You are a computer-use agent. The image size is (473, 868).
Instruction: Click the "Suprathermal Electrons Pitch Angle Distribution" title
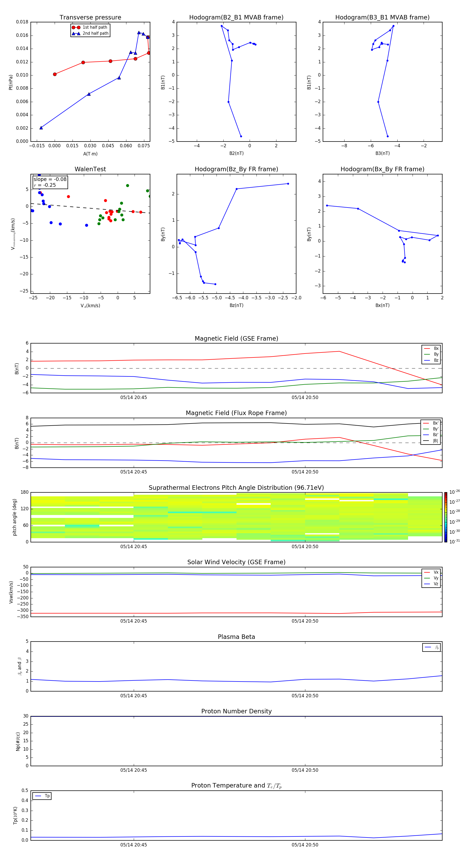[236, 488]
